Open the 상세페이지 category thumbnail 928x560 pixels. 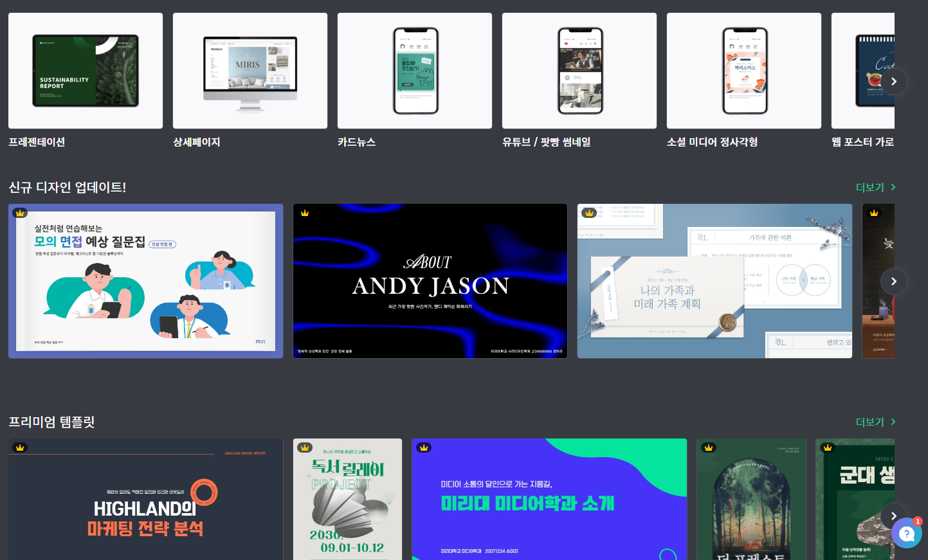(250, 71)
